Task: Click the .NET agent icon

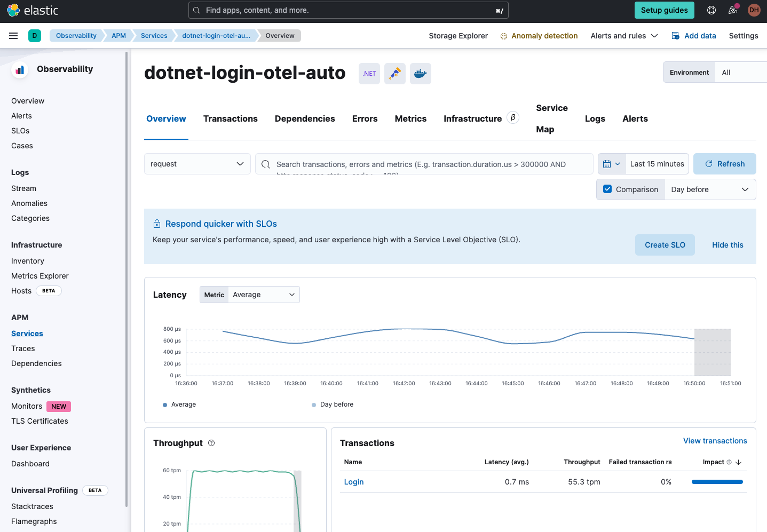Action: click(x=369, y=74)
